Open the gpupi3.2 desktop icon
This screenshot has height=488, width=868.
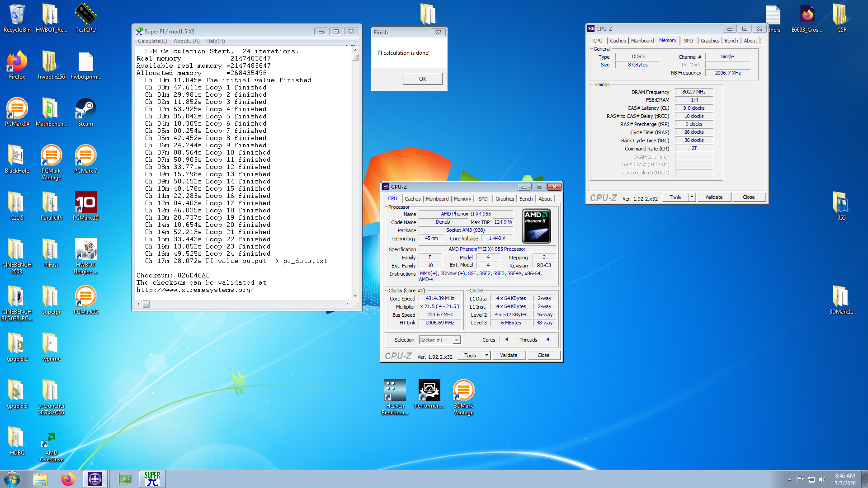pyautogui.click(x=17, y=347)
